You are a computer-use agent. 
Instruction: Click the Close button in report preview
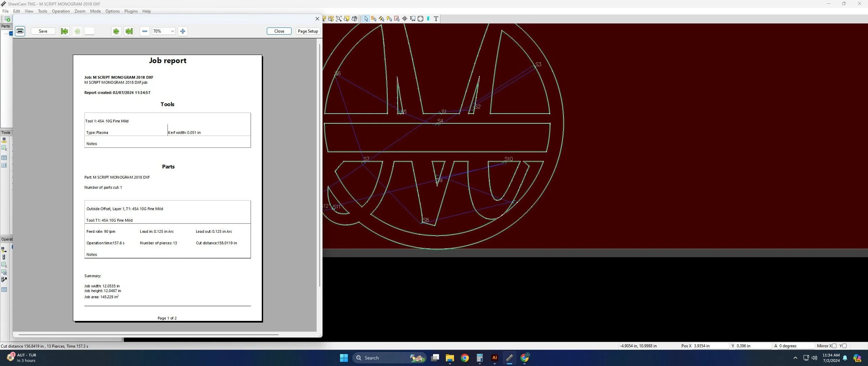(x=279, y=31)
